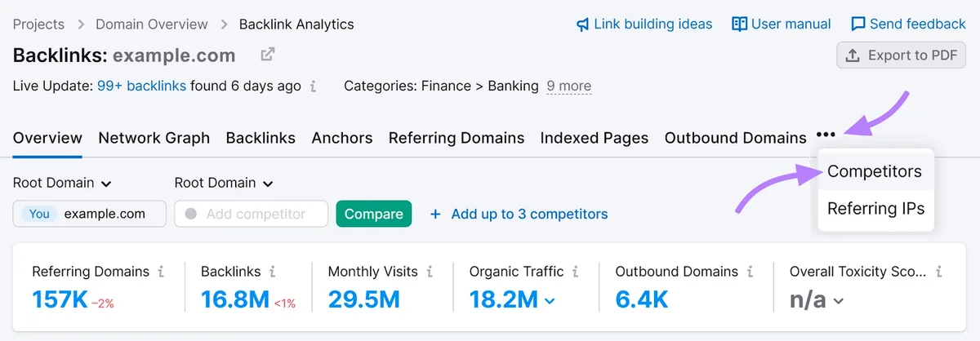Click the 16.8M Backlinks value

tap(235, 300)
